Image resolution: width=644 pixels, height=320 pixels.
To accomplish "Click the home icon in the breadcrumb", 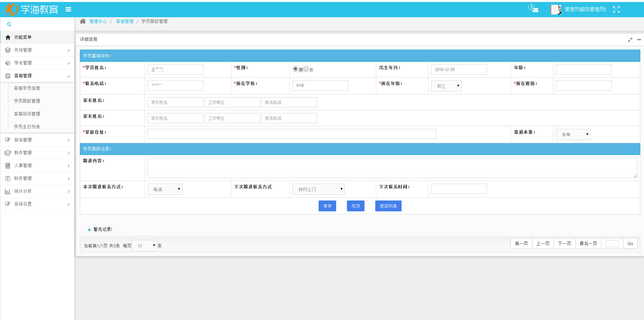I will [x=83, y=21].
